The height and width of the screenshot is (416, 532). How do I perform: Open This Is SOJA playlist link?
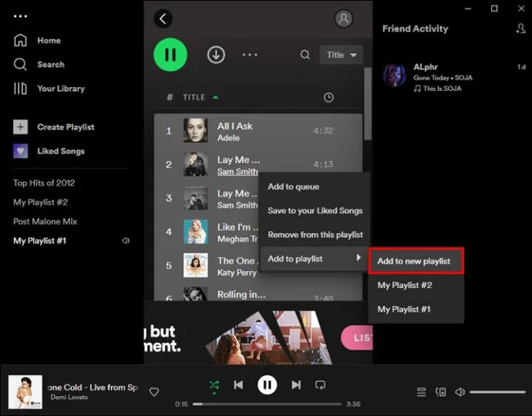coord(442,89)
